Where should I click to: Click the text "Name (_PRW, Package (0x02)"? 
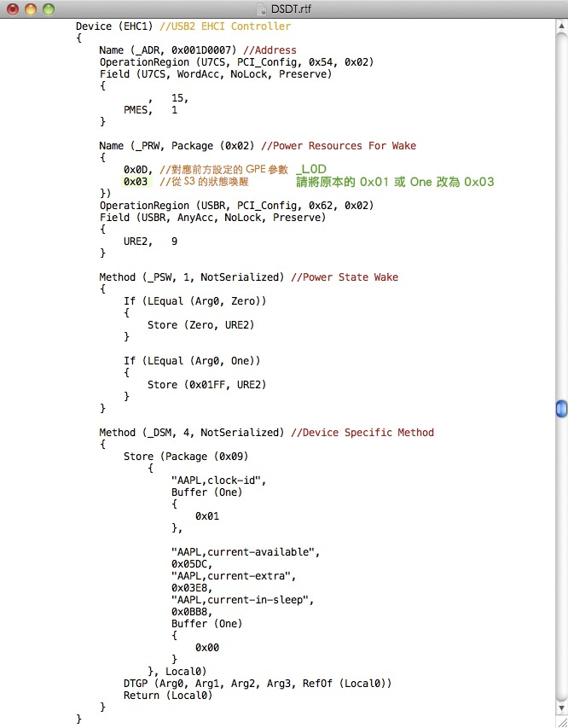[x=177, y=146]
